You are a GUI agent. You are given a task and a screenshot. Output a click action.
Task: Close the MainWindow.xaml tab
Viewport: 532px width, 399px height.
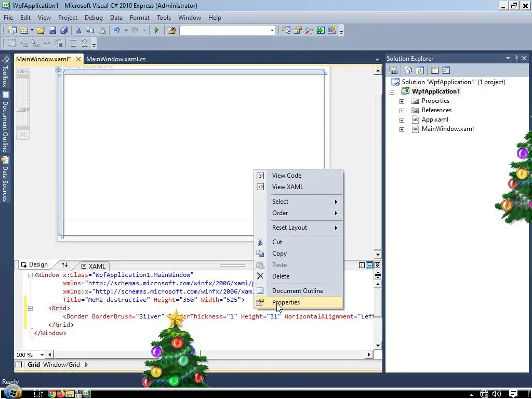tap(78, 59)
